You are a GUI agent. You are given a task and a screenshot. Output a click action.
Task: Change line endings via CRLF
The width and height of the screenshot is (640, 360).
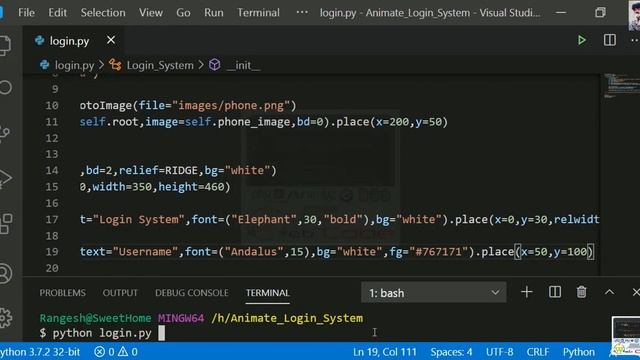pos(538,352)
